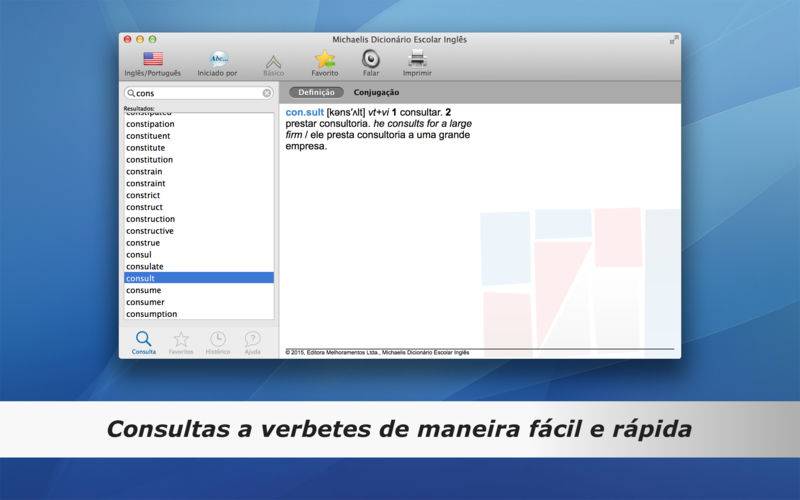Select 'constitution' in the results list
800x500 pixels.
pyautogui.click(x=199, y=160)
